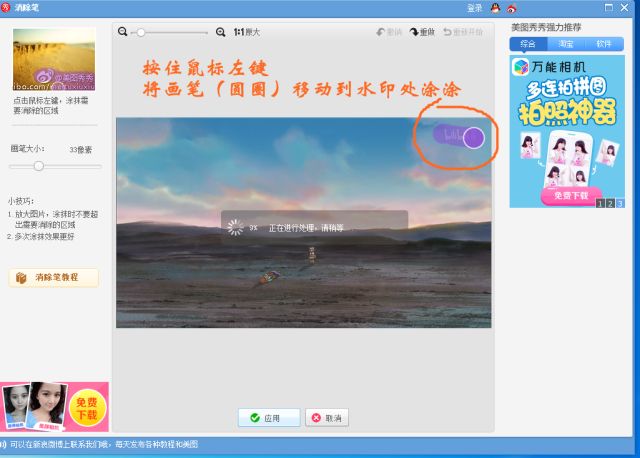This screenshot has width=640, height=458.
Task: Set view to 1:1原大 original size
Action: click(247, 32)
